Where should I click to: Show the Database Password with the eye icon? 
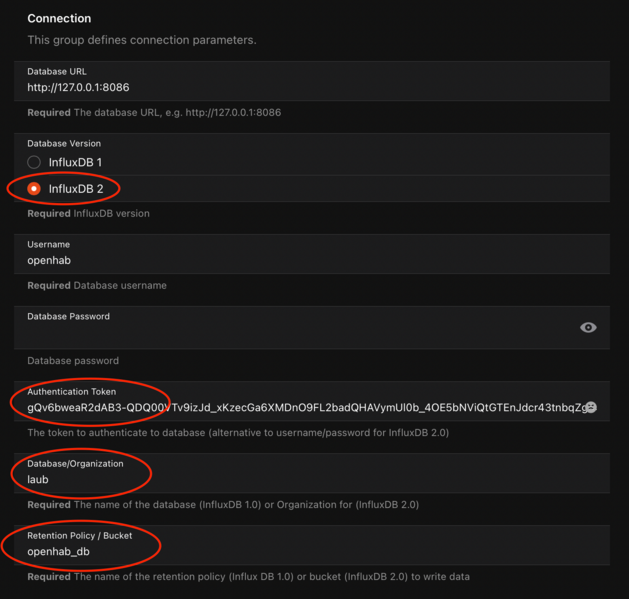588,327
